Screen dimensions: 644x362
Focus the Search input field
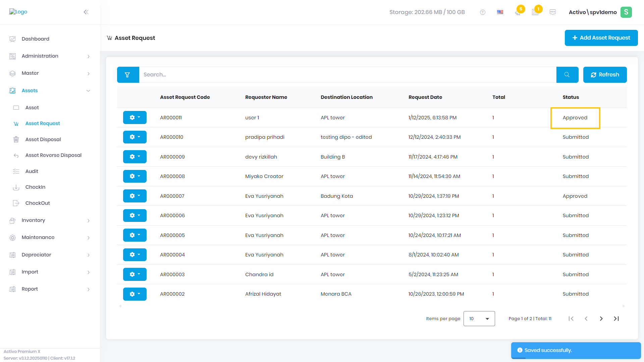tap(347, 75)
